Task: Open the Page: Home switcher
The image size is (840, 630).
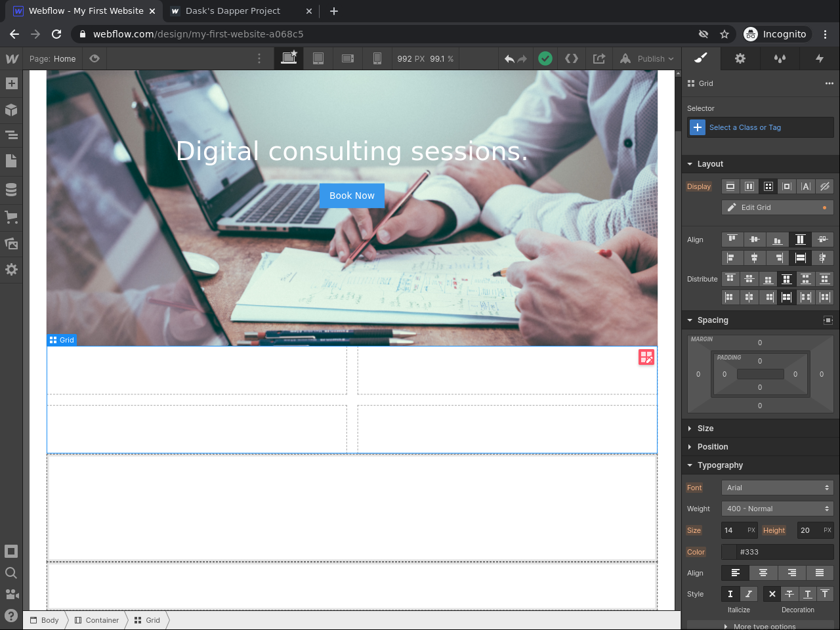Action: point(52,58)
